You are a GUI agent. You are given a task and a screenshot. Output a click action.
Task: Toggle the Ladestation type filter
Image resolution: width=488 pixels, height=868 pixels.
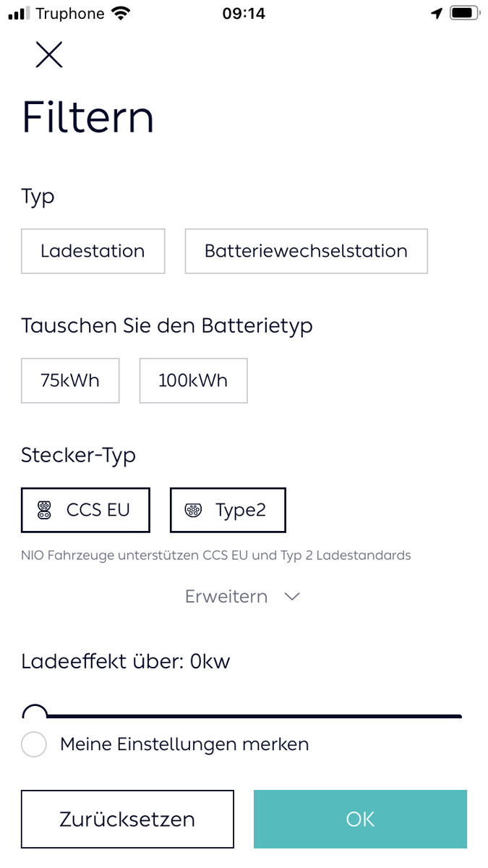93,251
